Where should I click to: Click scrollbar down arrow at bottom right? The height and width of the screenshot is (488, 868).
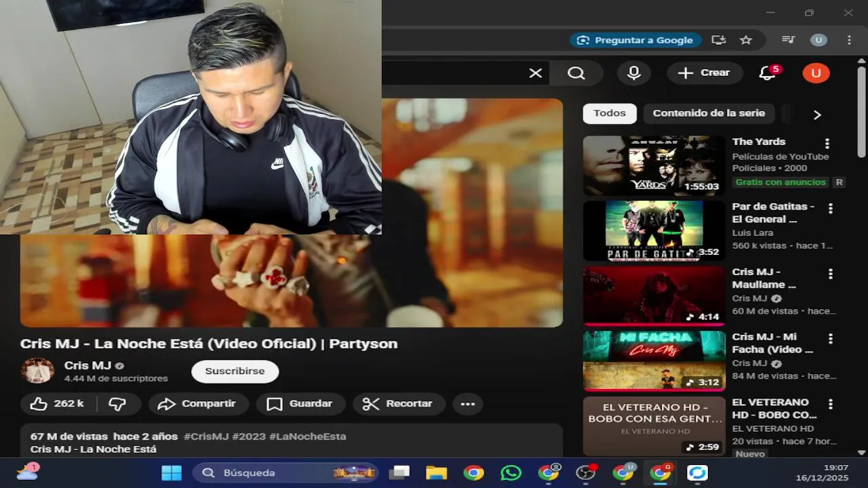tap(861, 452)
